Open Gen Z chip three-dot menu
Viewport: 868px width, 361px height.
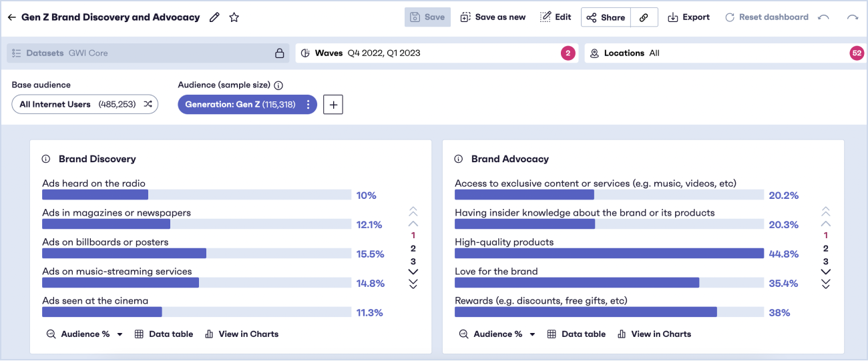coord(308,104)
